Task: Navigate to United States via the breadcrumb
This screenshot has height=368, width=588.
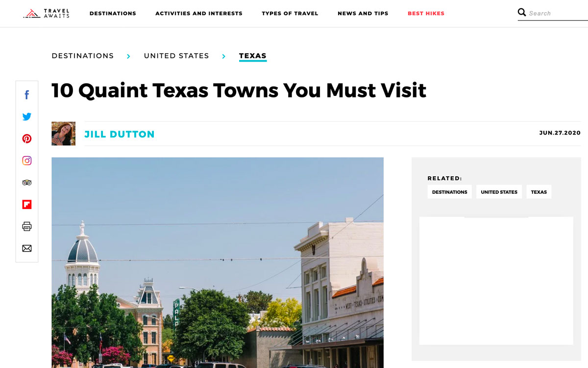Action: point(176,56)
